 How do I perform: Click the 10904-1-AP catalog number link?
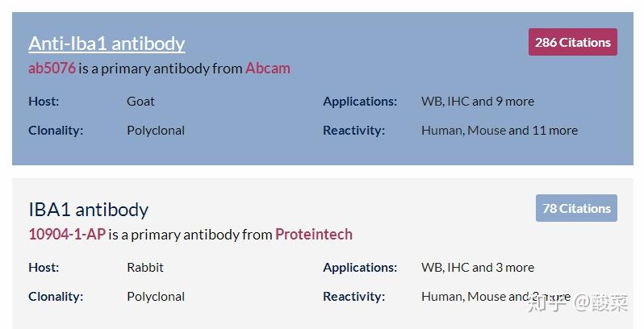[x=67, y=235]
